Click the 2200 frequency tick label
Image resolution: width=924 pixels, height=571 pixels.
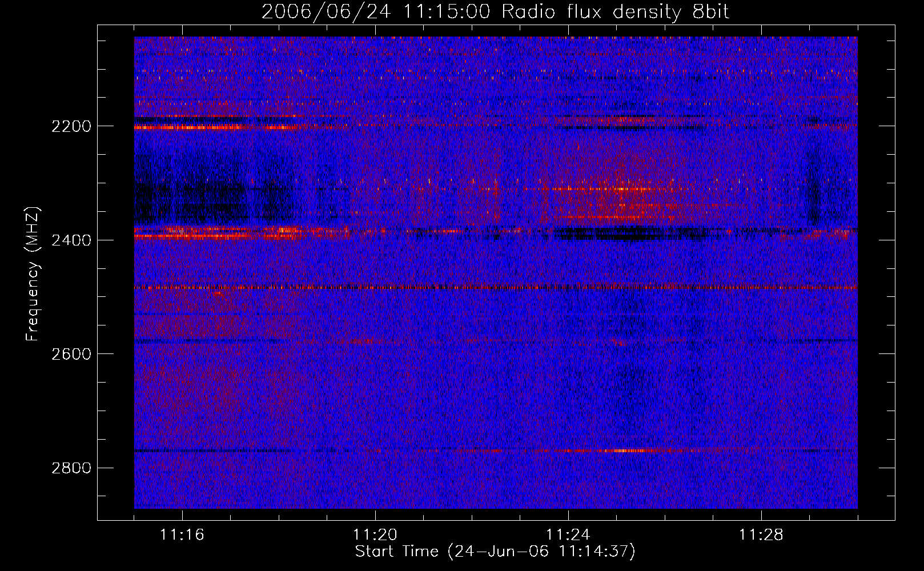click(x=71, y=126)
